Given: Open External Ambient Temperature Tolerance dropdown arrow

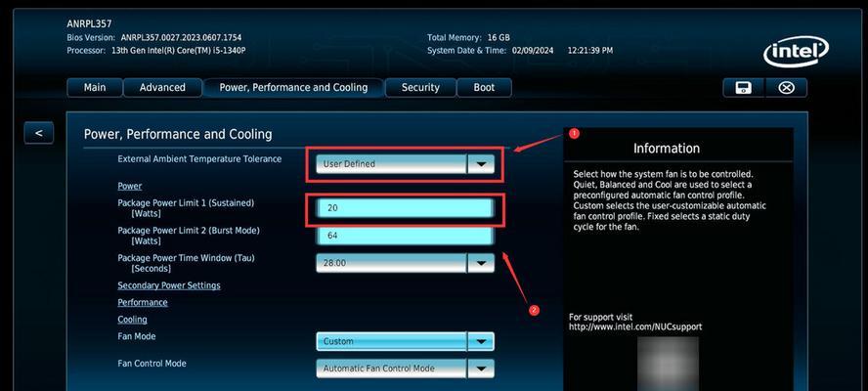Looking at the screenshot, I should (x=481, y=164).
